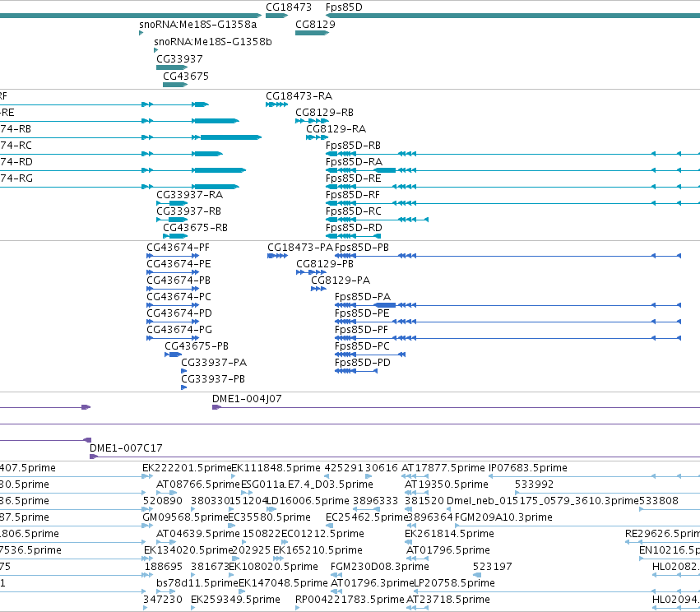Open EST EK259349.5prime
The image size is (700, 612).
point(235,600)
